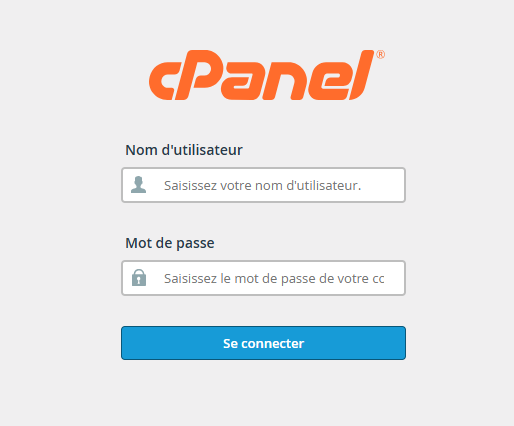Screen dimensions: 514x426
Task: Click the letter 'P' in cPanel logo
Action: [198, 75]
